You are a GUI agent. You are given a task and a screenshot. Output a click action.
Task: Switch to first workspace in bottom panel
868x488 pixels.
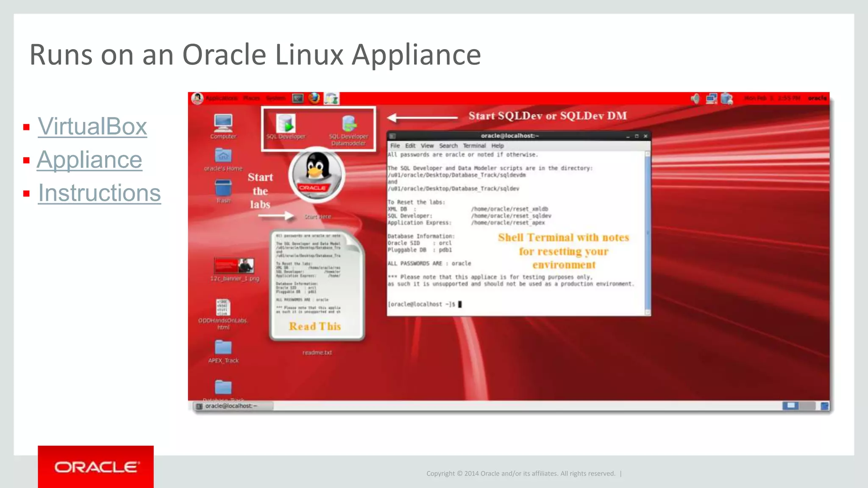pyautogui.click(x=790, y=406)
